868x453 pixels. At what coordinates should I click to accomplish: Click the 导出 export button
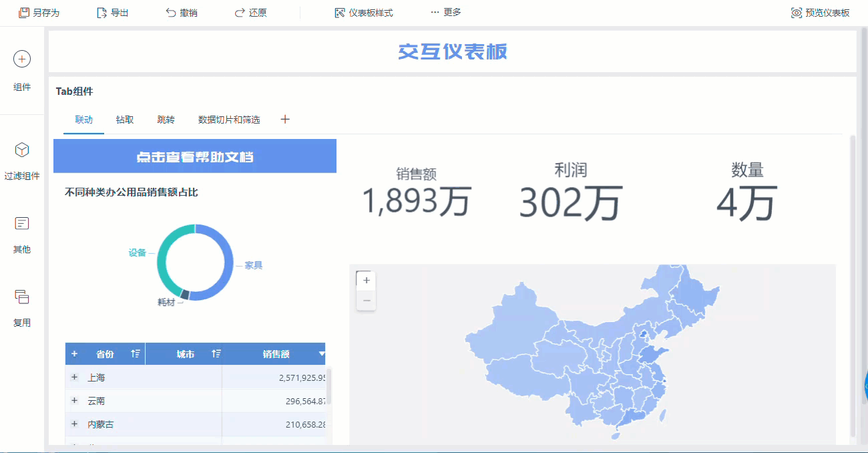coord(112,13)
